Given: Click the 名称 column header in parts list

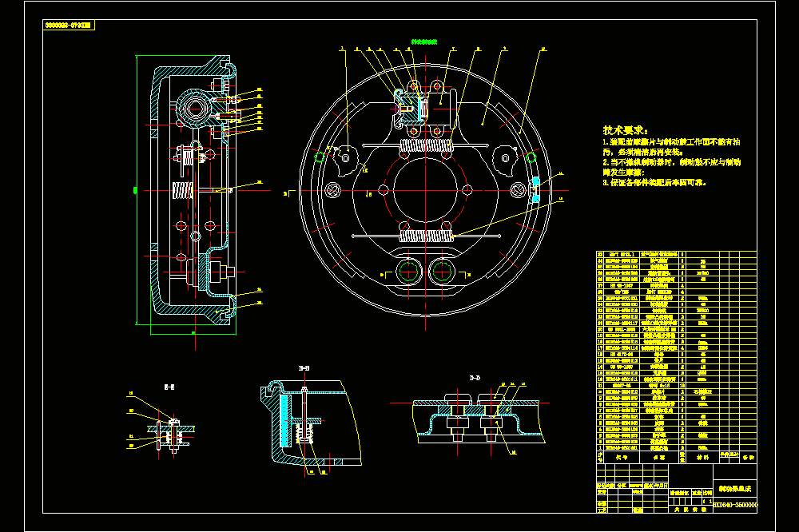Looking at the screenshot, I should (659, 458).
